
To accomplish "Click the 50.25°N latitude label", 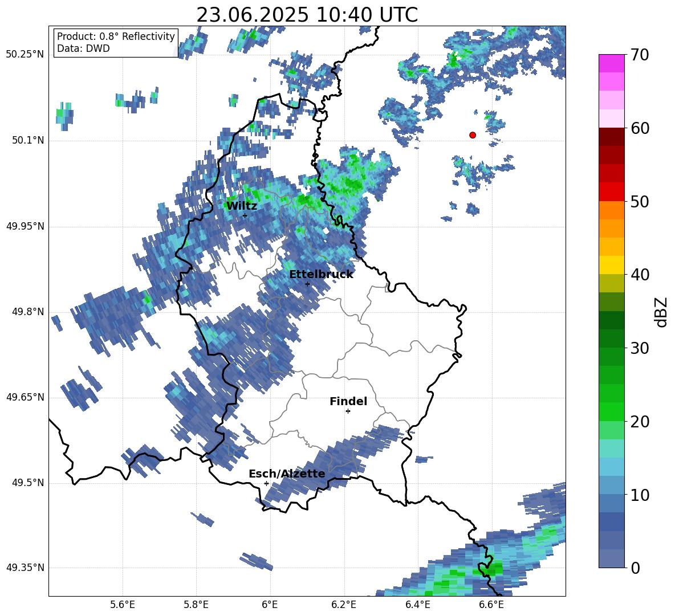I will (25, 55).
